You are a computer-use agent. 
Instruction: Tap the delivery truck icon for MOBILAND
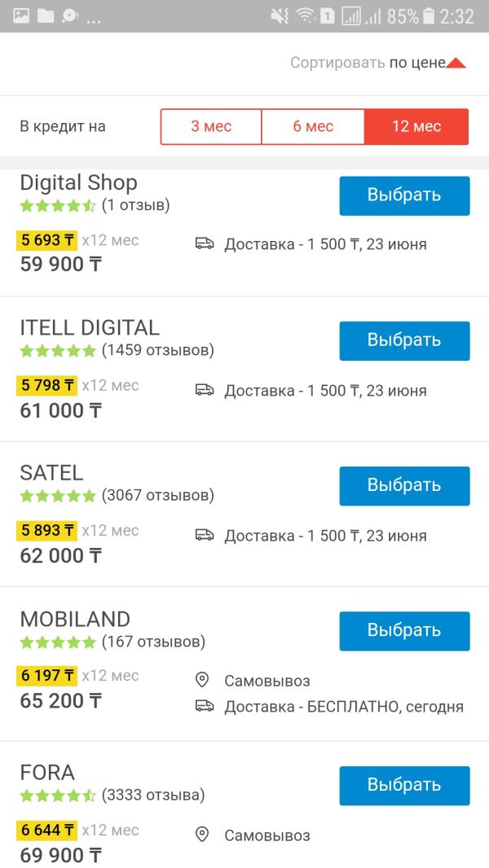tap(205, 706)
